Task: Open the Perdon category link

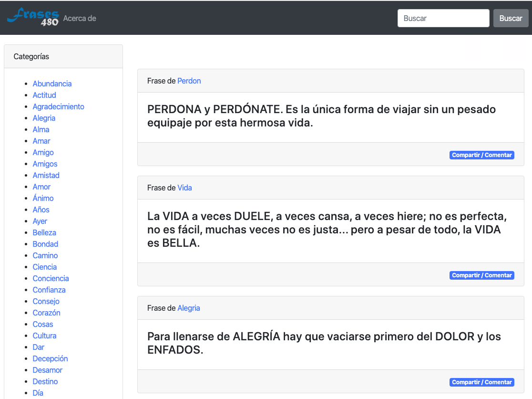Action: click(x=189, y=81)
